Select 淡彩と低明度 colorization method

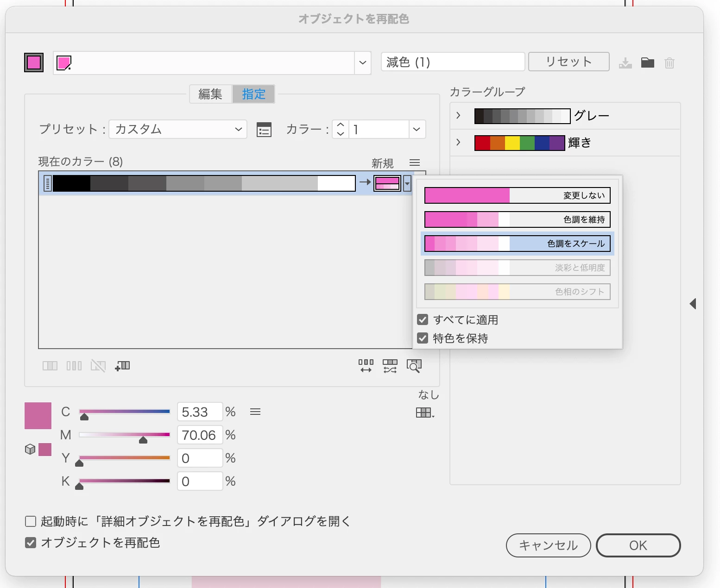click(x=518, y=268)
